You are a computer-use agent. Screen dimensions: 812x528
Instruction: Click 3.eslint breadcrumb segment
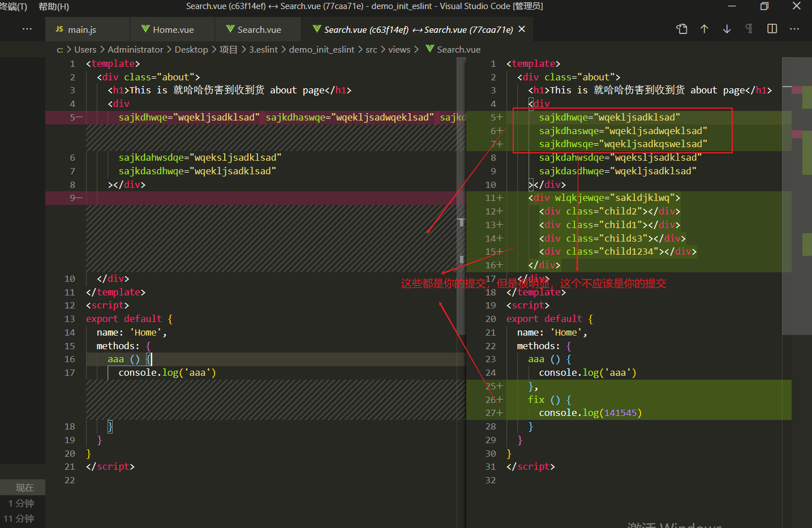264,49
